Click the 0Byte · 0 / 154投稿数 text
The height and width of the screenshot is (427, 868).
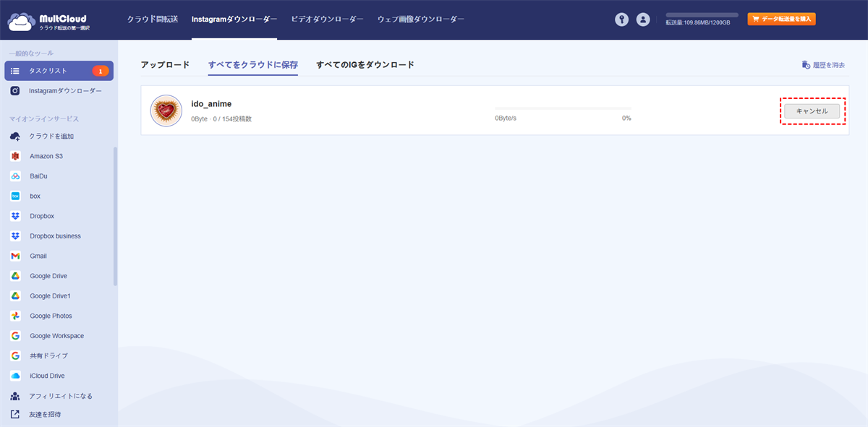point(221,118)
